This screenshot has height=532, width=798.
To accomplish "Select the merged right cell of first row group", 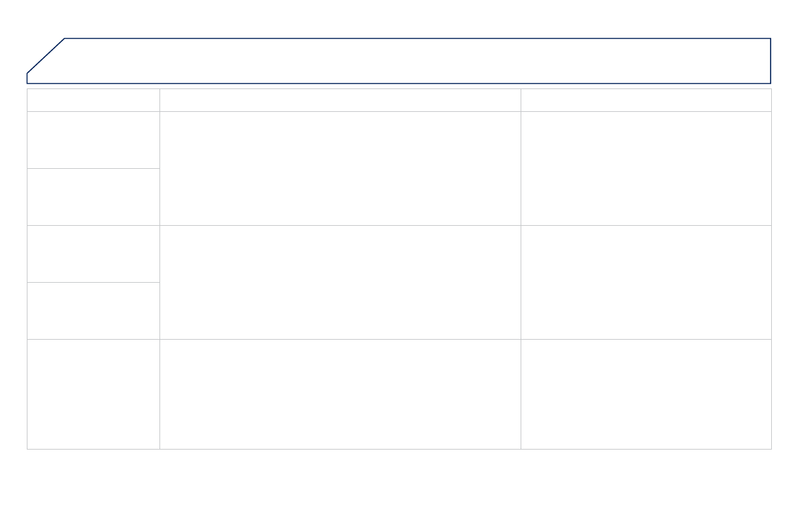I will pos(646,168).
